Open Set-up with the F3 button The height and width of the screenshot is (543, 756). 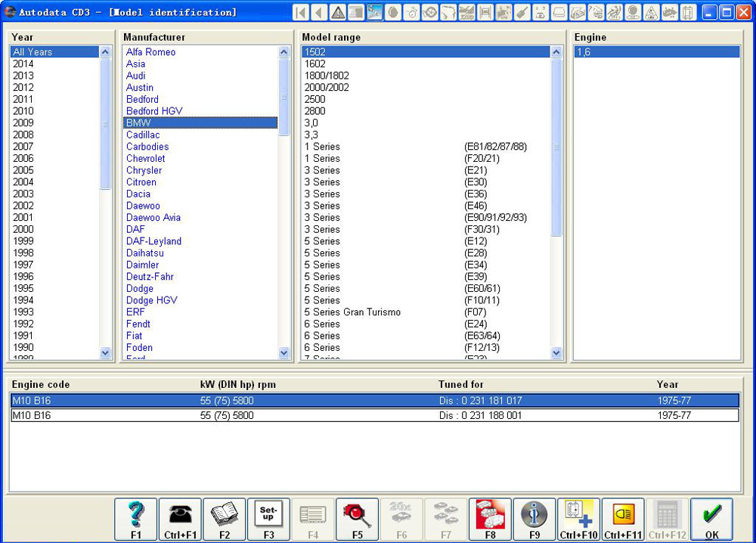point(268,520)
